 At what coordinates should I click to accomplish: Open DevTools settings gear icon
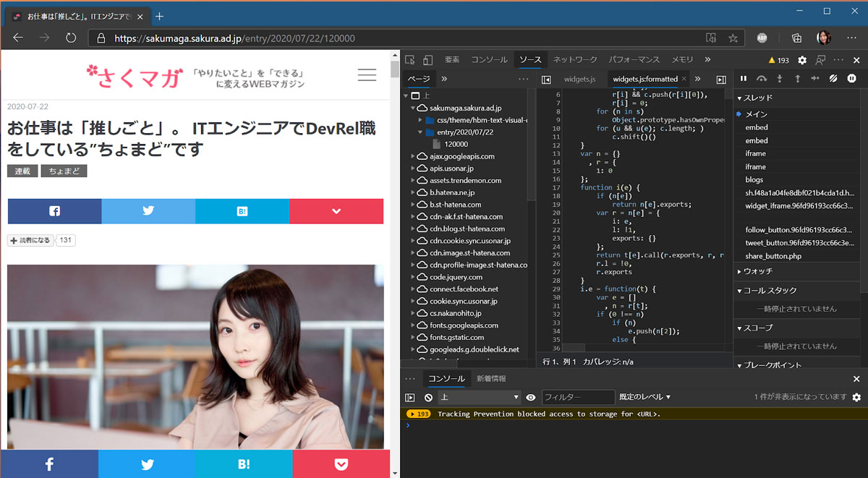pos(801,59)
